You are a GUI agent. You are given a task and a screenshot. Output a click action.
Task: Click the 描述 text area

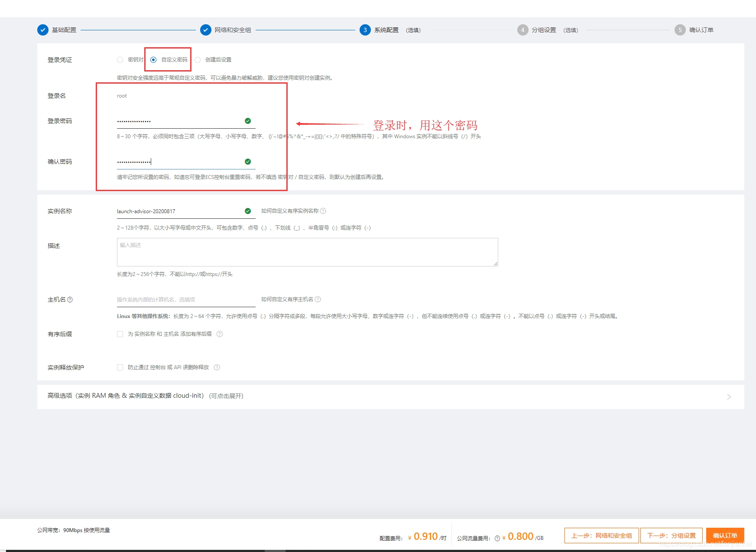coord(307,252)
